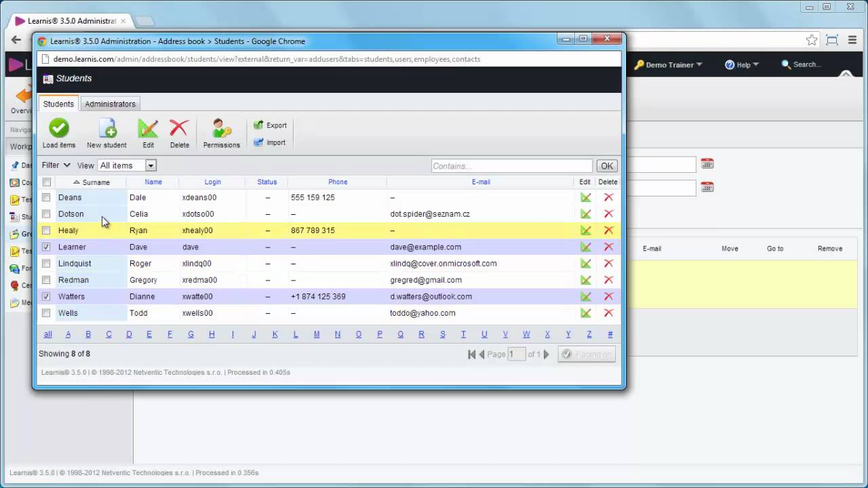This screenshot has width=868, height=488.
Task: Open calendar picker beside first date field
Action: tap(707, 164)
